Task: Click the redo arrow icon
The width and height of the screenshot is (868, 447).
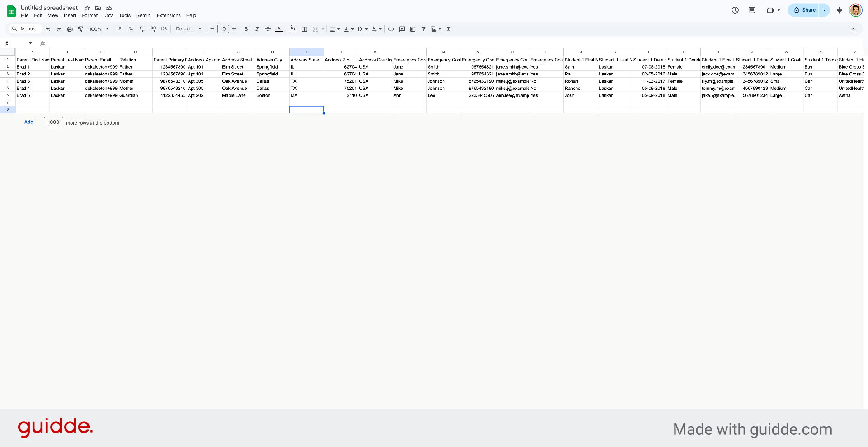Action: point(59,29)
